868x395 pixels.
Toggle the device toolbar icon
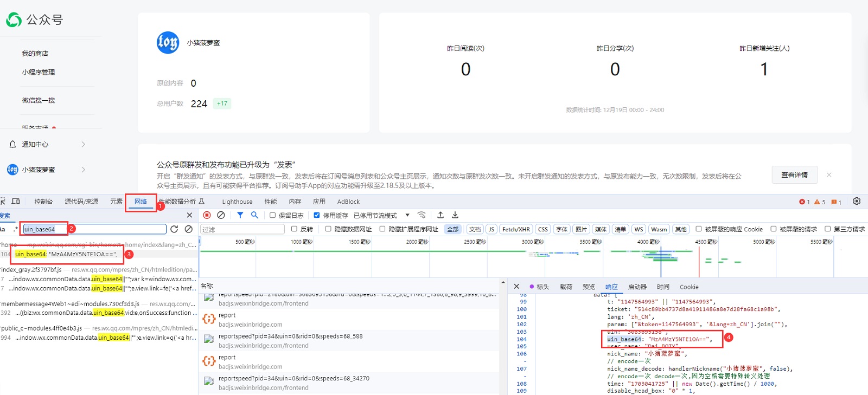coord(16,201)
